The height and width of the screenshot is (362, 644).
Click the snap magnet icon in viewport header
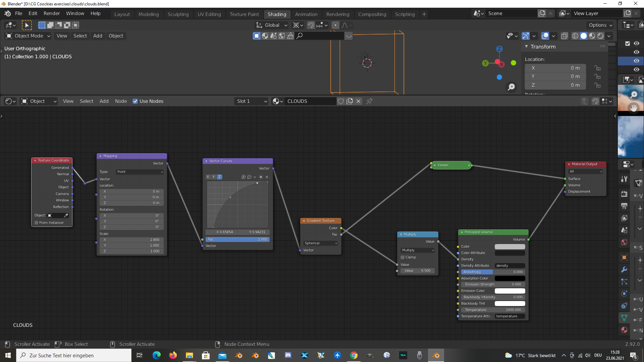tap(311, 25)
